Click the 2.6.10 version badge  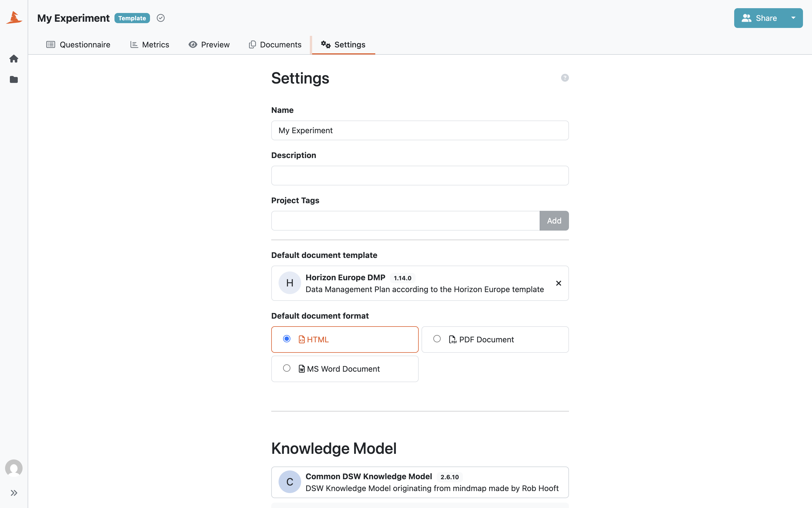point(449,477)
